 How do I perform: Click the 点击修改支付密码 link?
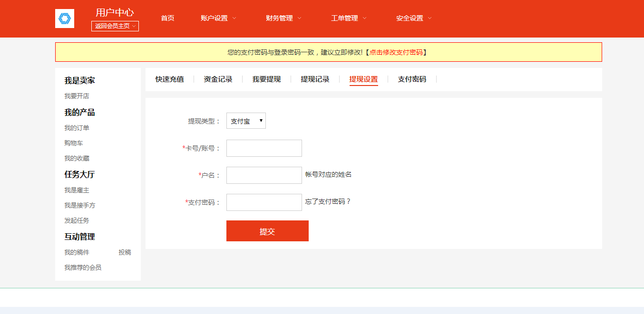pos(396,52)
